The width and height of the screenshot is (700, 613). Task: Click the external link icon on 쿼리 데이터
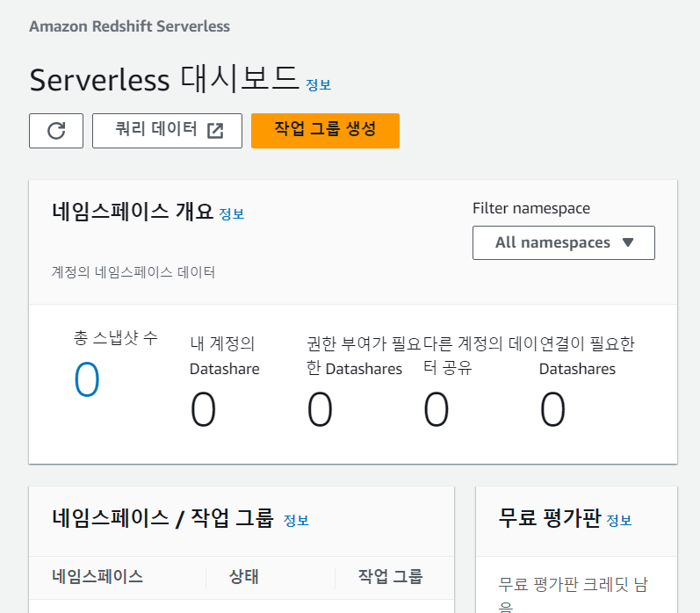click(x=215, y=131)
